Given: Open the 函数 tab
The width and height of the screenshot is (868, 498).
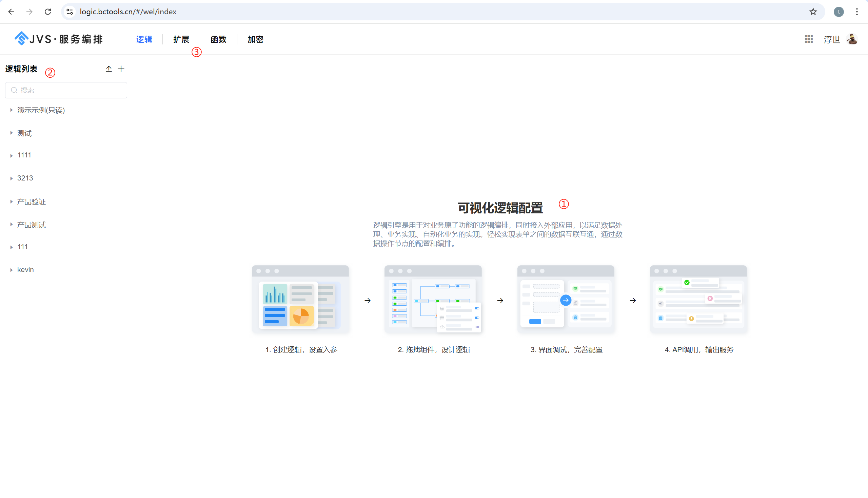Looking at the screenshot, I should coord(218,39).
